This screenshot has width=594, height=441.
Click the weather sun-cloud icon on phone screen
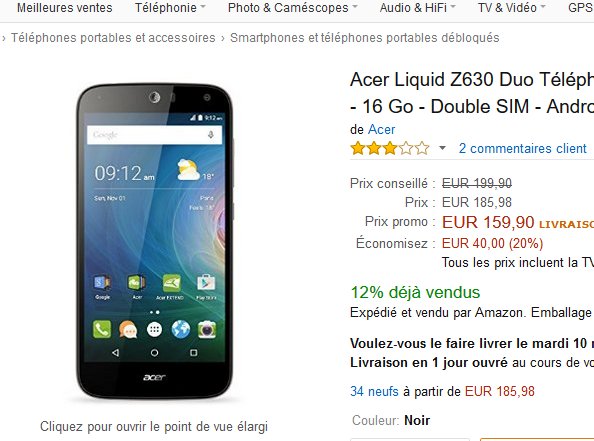[188, 169]
